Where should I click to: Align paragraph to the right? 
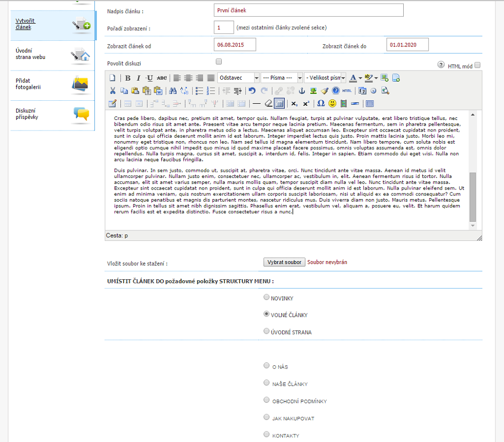[x=200, y=78]
